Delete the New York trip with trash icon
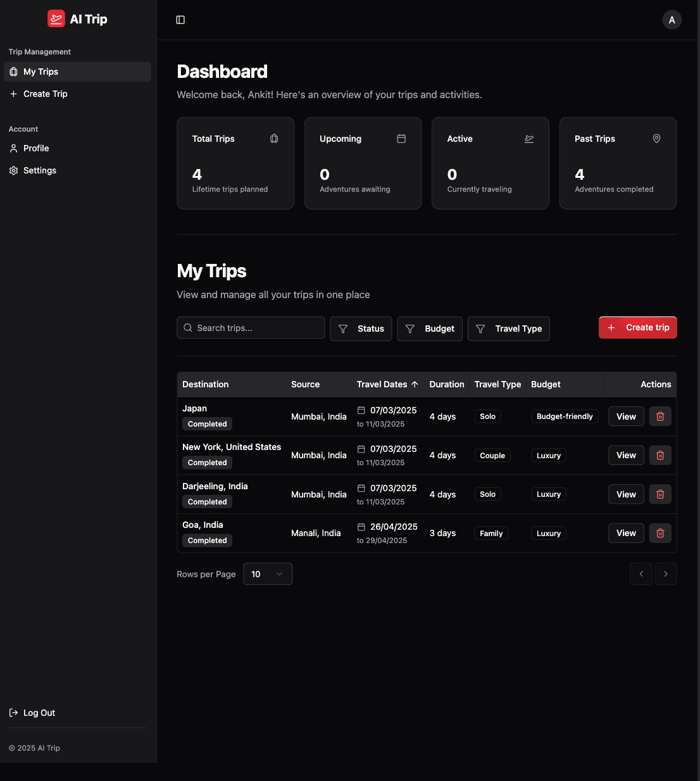700x781 pixels. click(x=660, y=455)
